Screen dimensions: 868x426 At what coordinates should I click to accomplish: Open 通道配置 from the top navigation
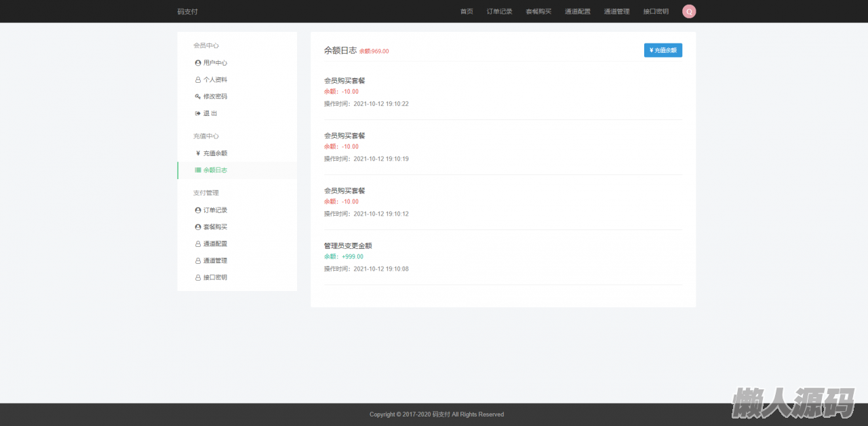[x=578, y=12]
